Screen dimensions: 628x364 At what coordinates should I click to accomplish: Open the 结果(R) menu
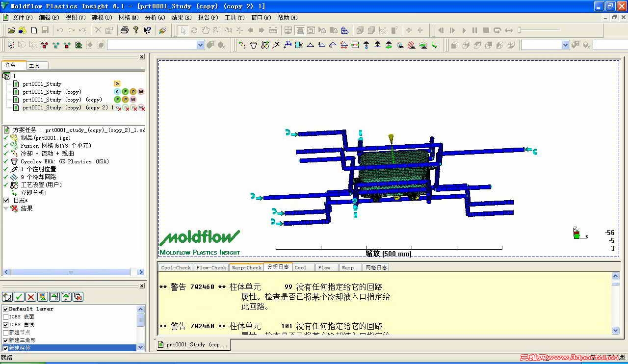[182, 18]
